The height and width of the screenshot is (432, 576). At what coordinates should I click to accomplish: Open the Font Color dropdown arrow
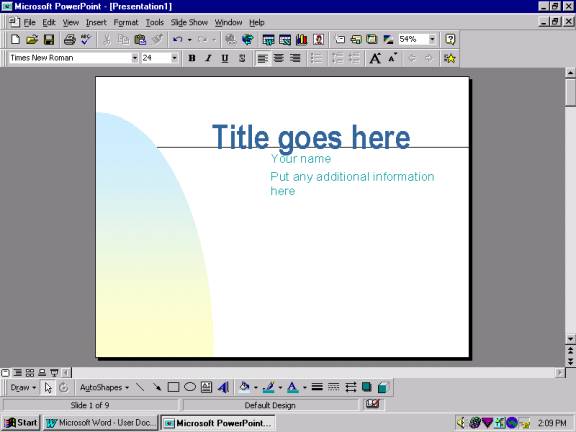point(305,388)
